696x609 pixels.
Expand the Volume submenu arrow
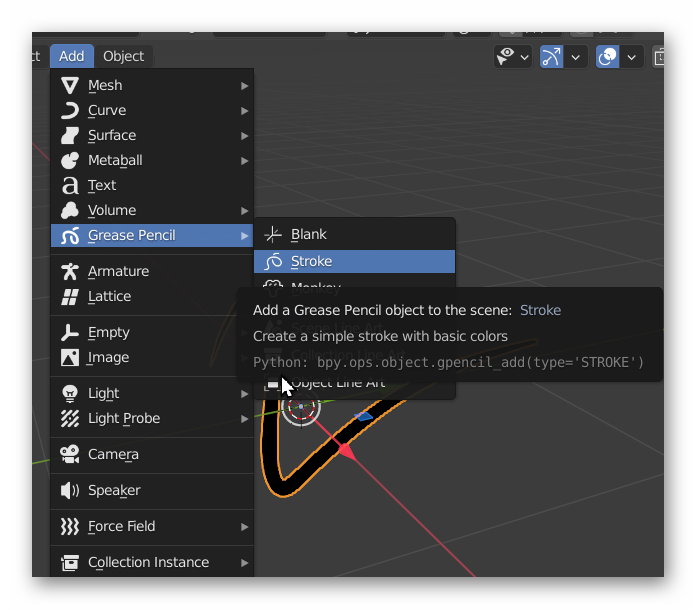244,211
